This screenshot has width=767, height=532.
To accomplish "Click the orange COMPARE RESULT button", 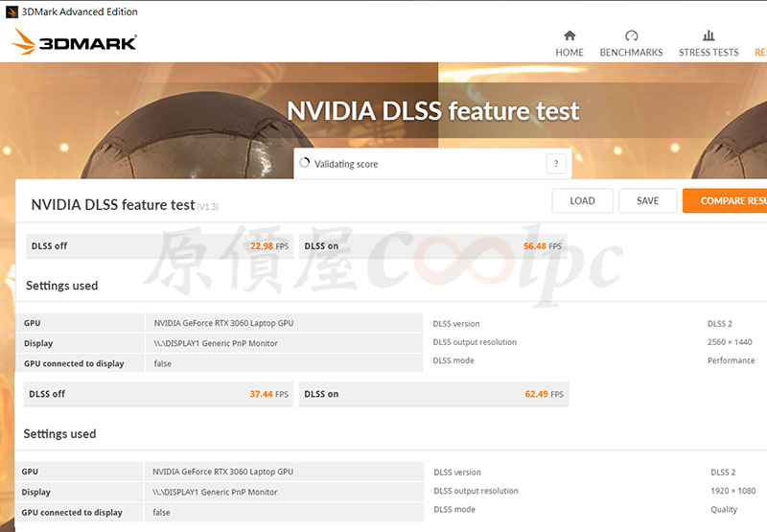I will (725, 200).
